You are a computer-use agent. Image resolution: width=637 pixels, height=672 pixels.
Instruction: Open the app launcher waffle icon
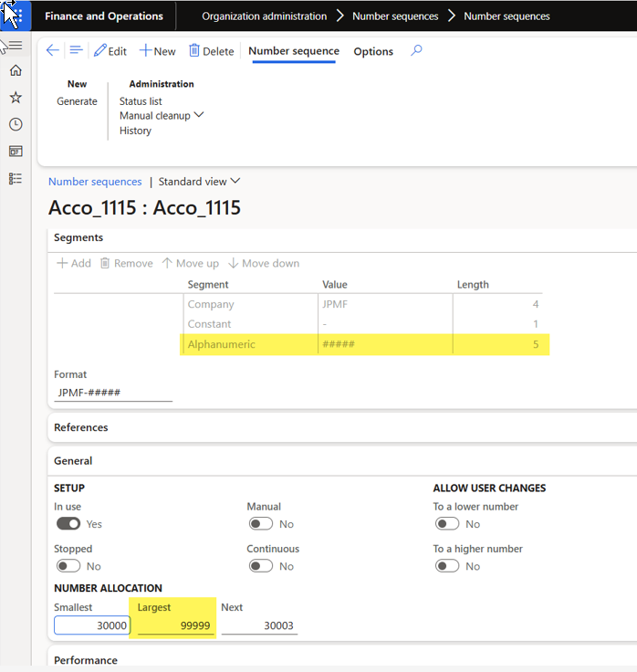coord(16,16)
